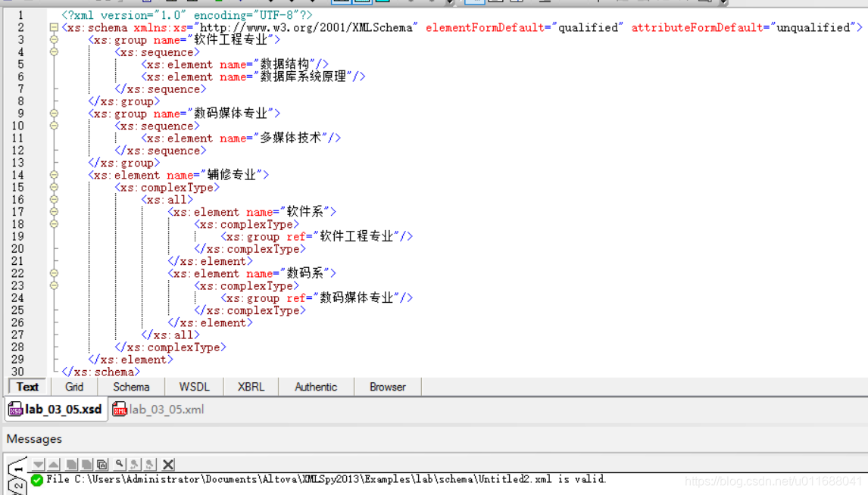Collapse complexType fold on line 23
The image size is (868, 495).
pyautogui.click(x=54, y=285)
